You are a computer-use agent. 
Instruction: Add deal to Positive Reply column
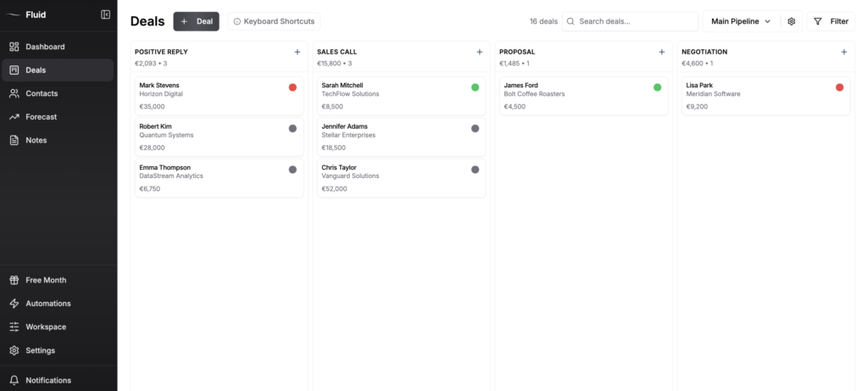point(297,52)
